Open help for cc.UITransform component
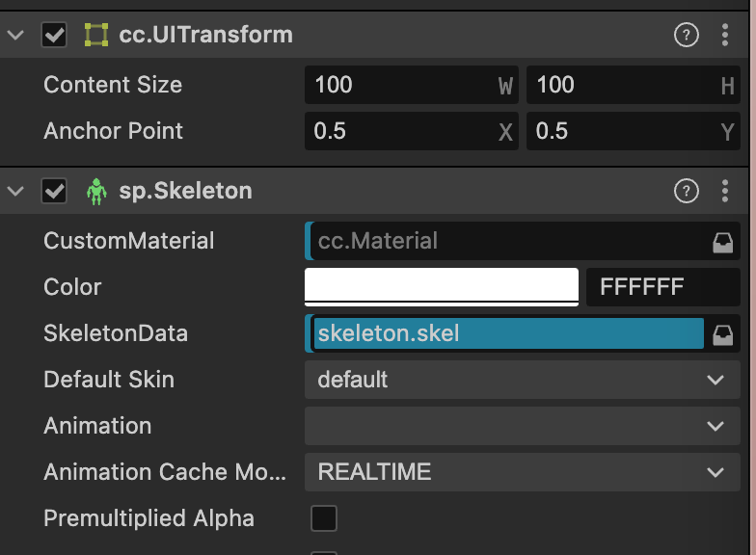 [x=686, y=36]
